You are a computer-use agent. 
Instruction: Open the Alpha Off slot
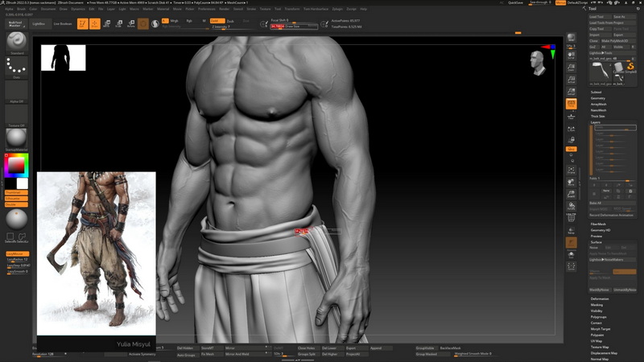coord(16,92)
